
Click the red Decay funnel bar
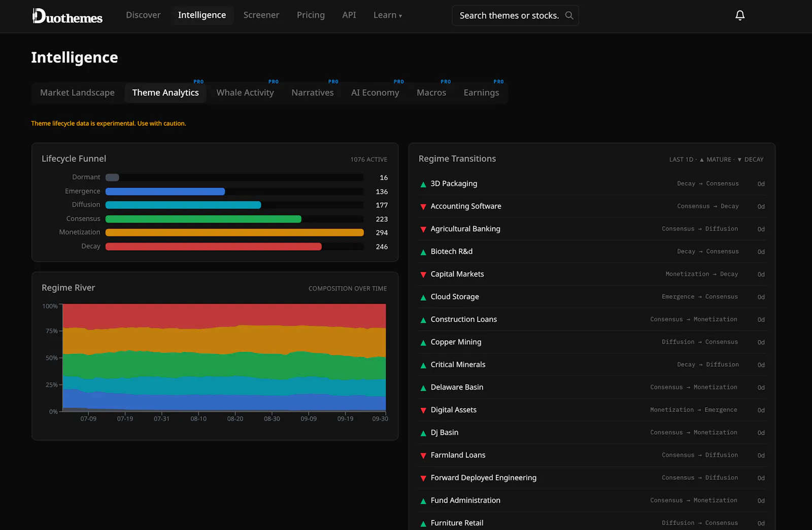click(x=214, y=247)
